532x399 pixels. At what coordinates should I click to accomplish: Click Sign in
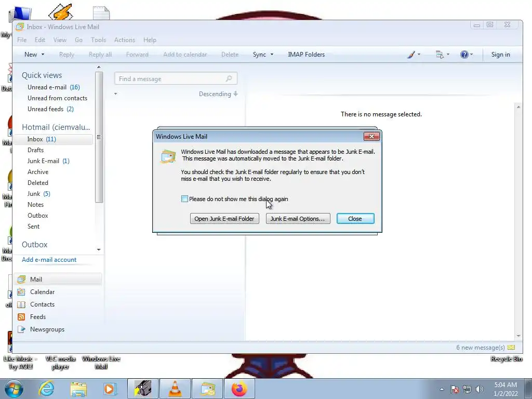500,54
